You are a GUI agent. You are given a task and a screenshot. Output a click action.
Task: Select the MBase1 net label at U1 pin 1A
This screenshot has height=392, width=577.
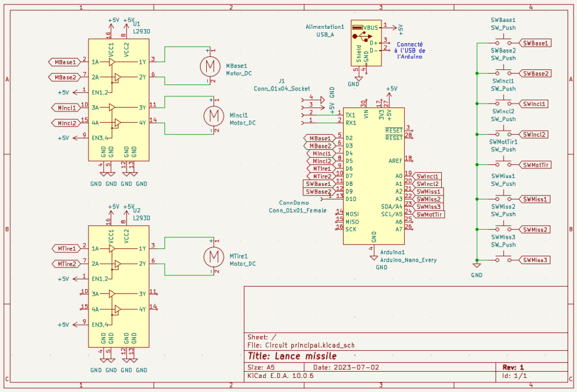pos(64,62)
